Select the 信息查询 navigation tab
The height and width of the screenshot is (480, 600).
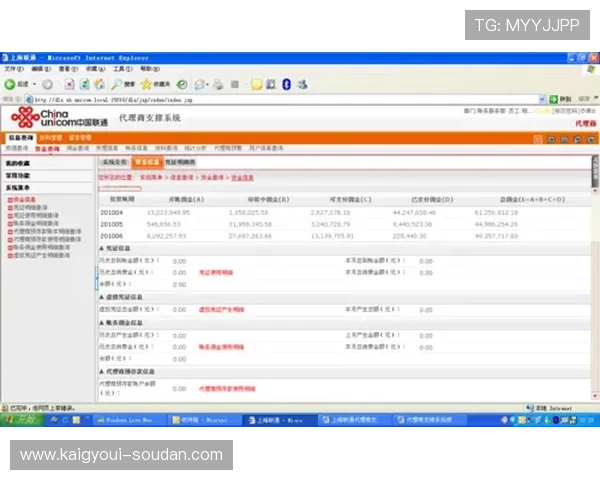[20, 137]
